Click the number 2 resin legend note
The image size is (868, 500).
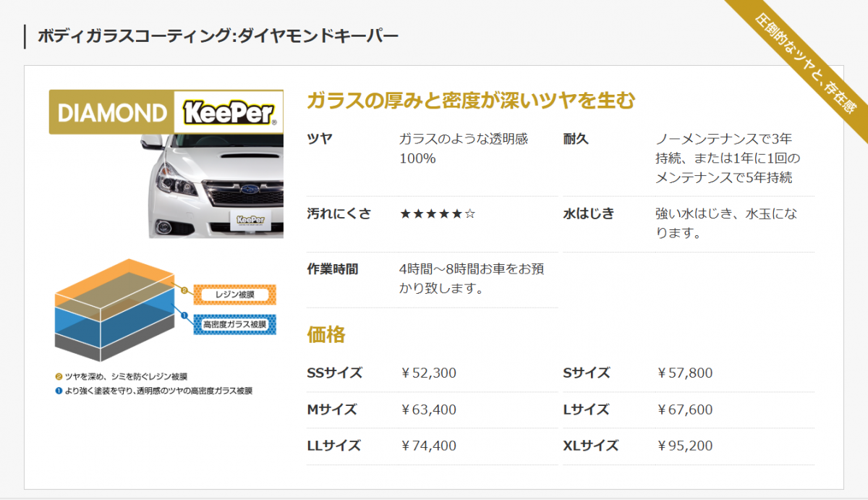pyautogui.click(x=122, y=376)
